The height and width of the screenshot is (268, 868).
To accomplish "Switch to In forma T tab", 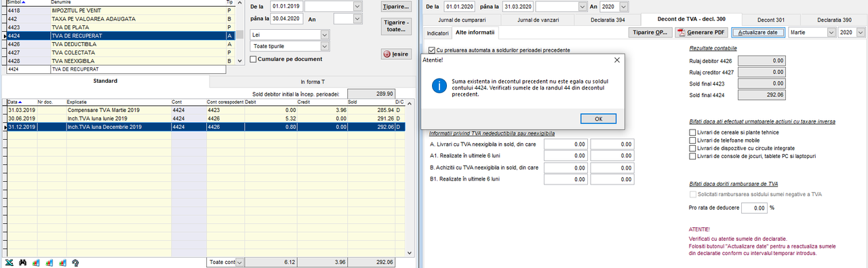I will 312,81.
